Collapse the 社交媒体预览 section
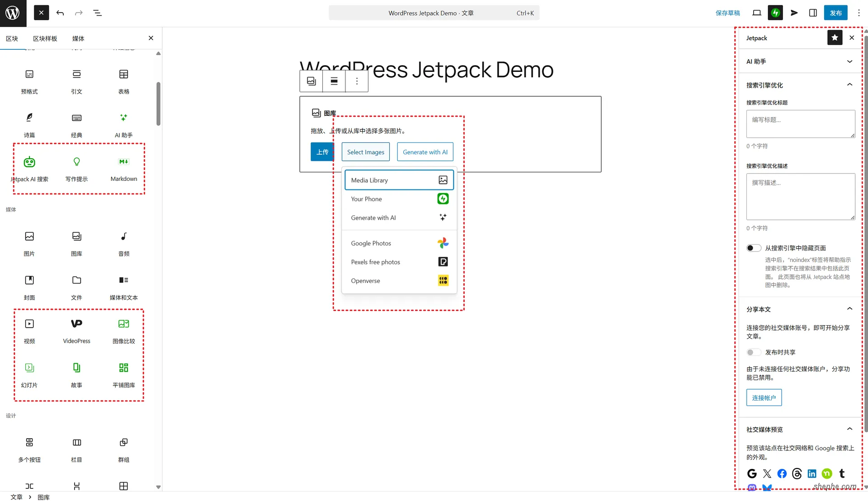868x501 pixels. pyautogui.click(x=849, y=429)
